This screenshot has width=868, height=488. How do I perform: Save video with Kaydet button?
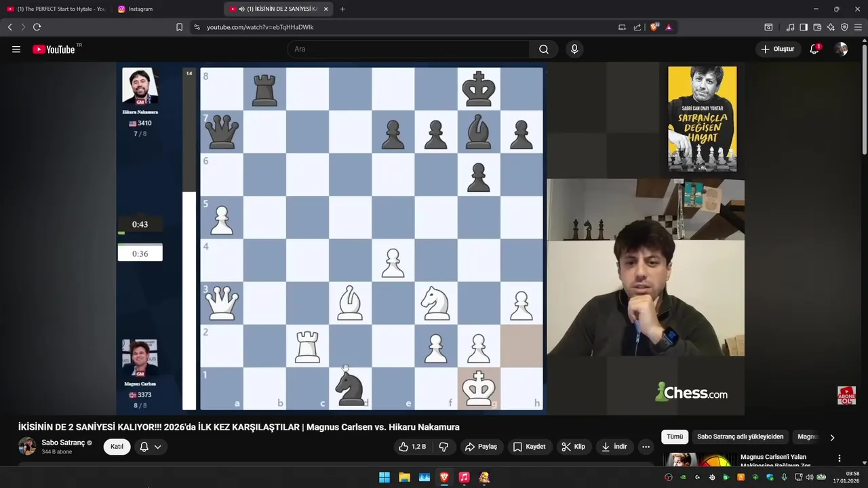coord(529,447)
